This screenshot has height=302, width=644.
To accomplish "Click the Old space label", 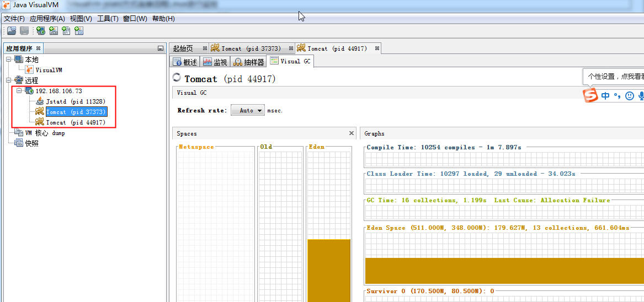I will click(x=266, y=147).
